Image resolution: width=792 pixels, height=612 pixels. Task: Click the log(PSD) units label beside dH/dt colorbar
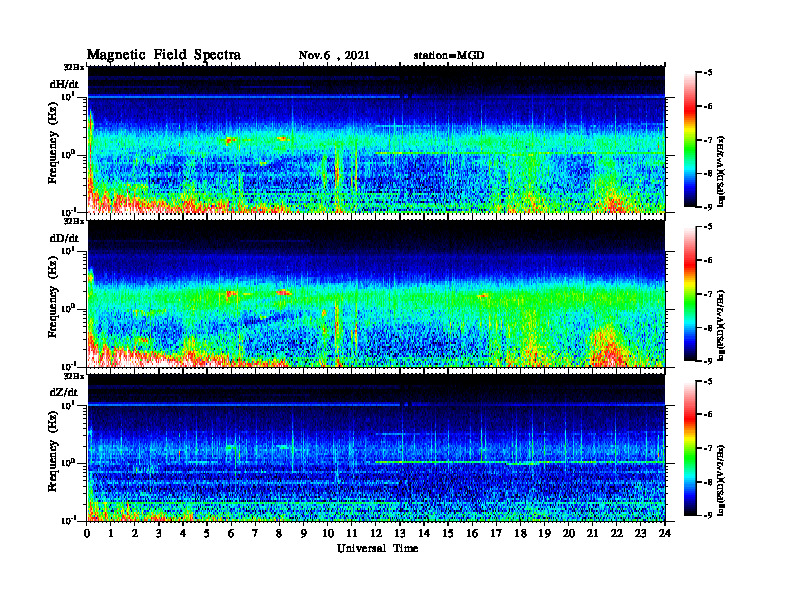coord(722,171)
